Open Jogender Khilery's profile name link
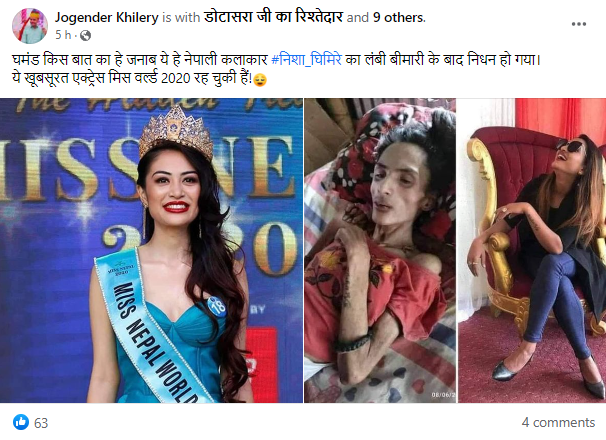The image size is (606, 440). (106, 17)
